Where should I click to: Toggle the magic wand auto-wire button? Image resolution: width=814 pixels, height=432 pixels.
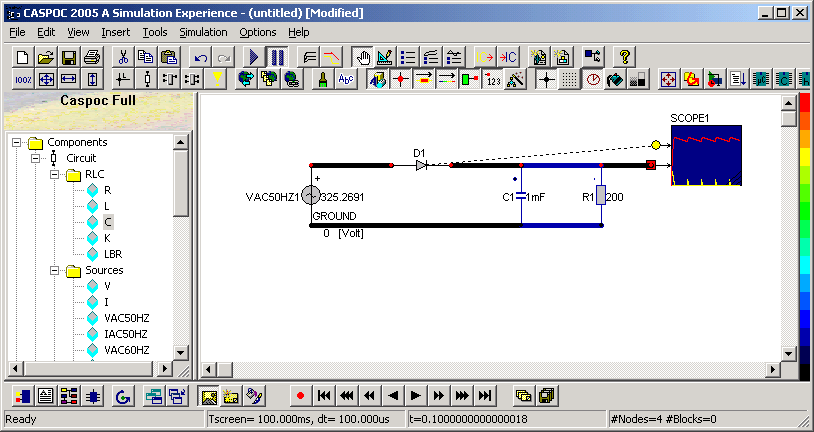(515, 79)
